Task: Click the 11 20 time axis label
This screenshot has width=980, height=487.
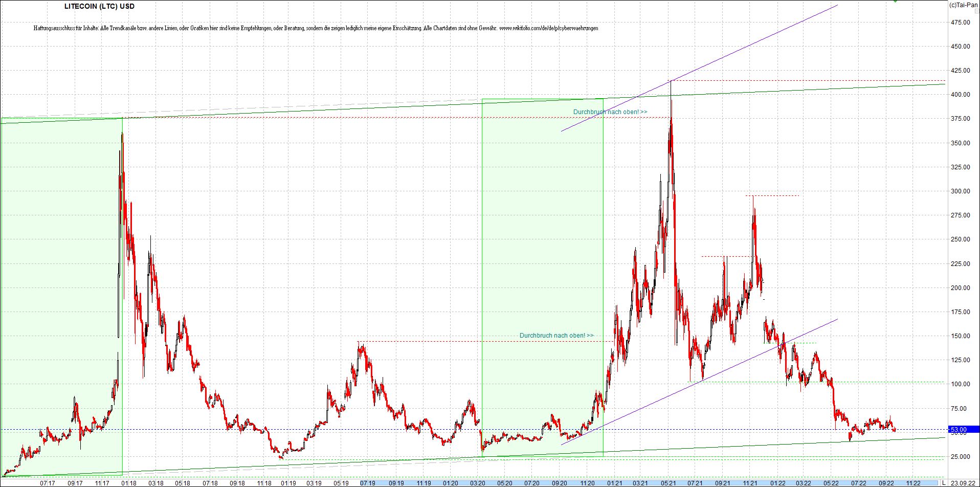Action: 587,483
